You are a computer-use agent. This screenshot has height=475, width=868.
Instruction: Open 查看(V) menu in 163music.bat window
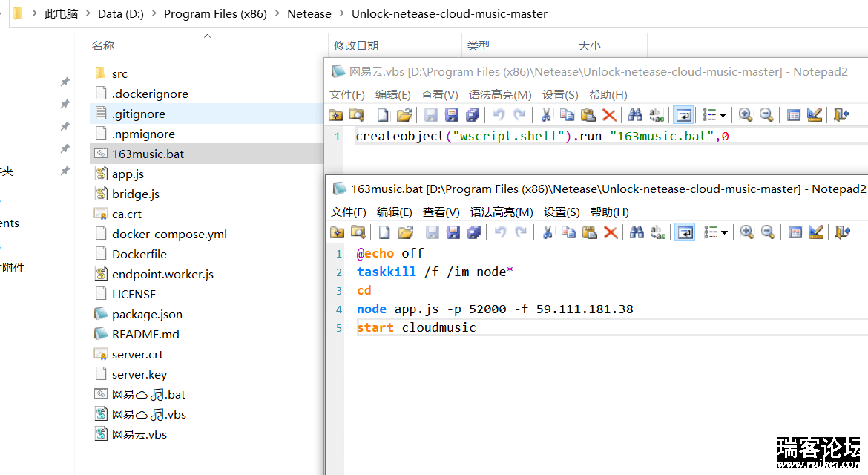441,212
